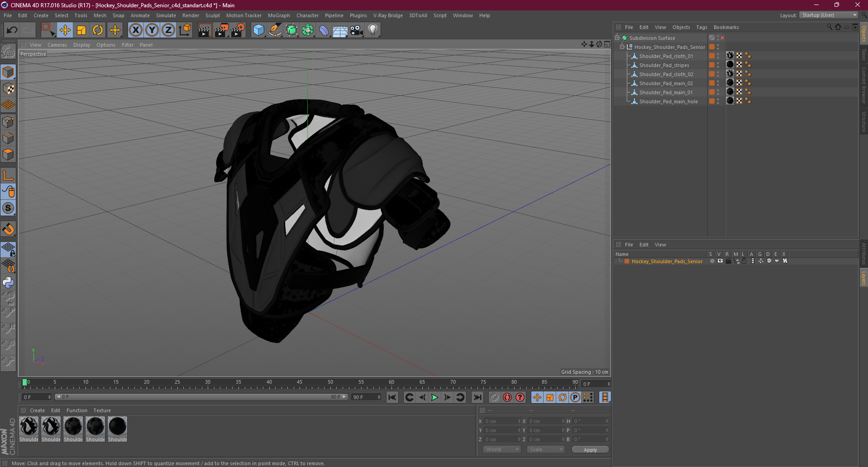Screen dimensions: 868x467
Task: Click the Apply button
Action: coord(590,449)
